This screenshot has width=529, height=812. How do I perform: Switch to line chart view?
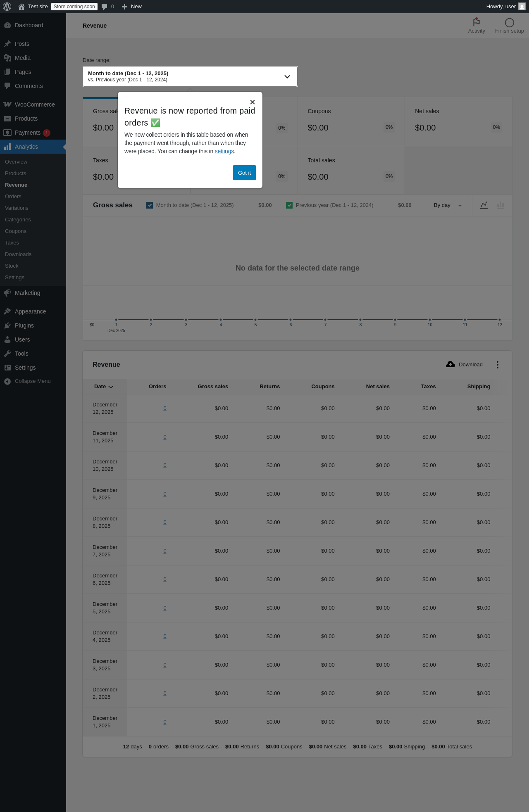(484, 205)
